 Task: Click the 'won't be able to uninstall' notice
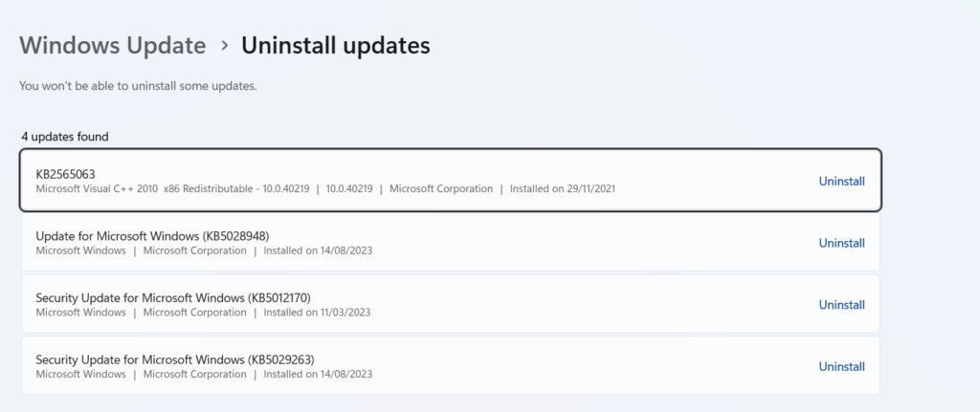pyautogui.click(x=138, y=86)
